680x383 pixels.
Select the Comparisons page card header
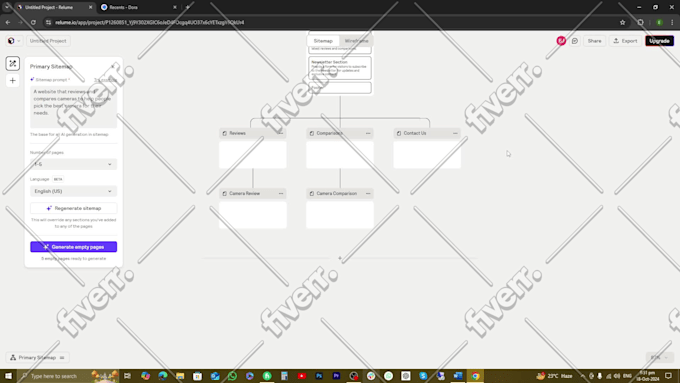pos(340,133)
